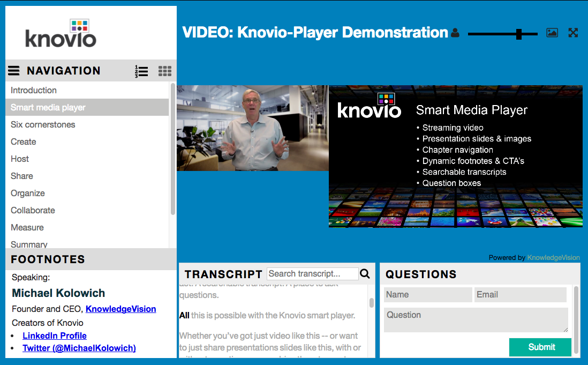588x365 pixels.
Task: Adjust the layout size slider handle
Action: point(519,34)
